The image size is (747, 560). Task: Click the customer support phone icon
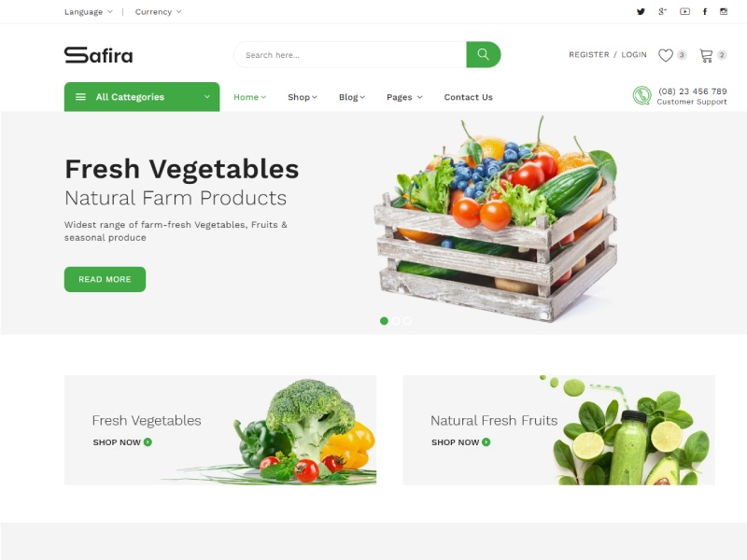click(641, 96)
